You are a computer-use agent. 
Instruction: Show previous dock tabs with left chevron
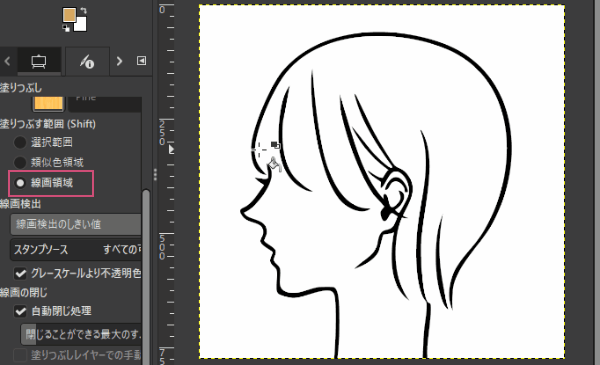tap(7, 61)
